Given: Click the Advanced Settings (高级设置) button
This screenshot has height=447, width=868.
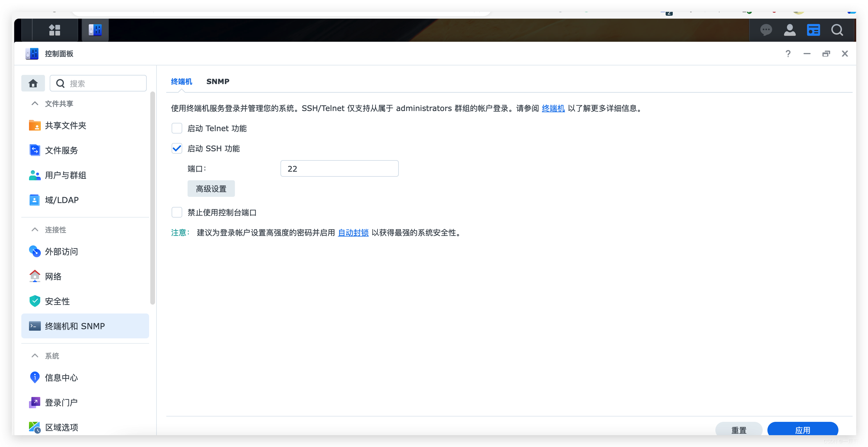Looking at the screenshot, I should 211,189.
